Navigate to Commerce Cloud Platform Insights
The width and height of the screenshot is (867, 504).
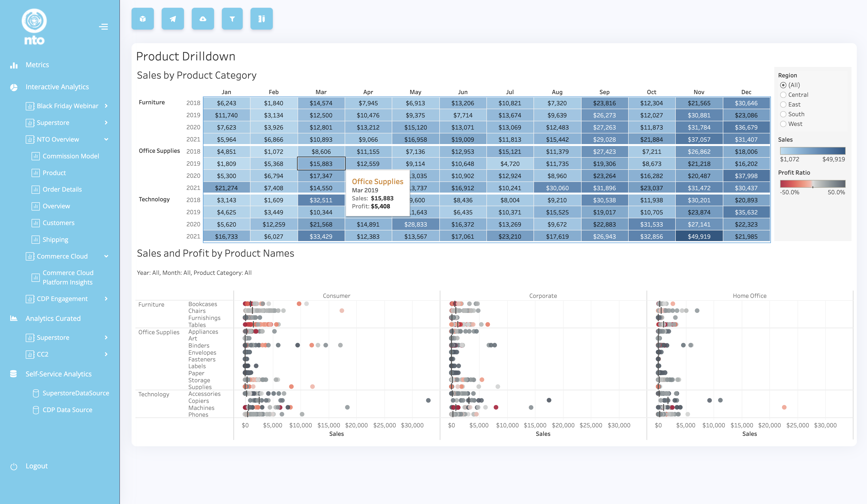point(68,277)
